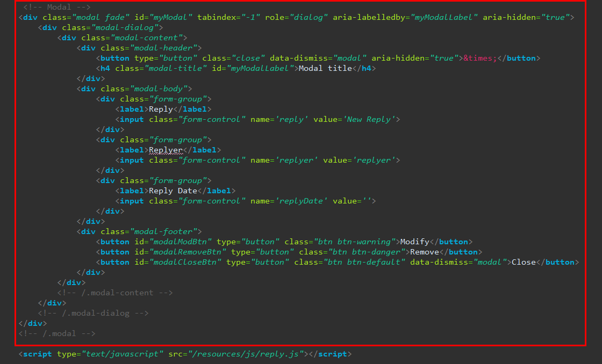Image resolution: width=602 pixels, height=364 pixels.
Task: Click the '<!-- /.modal-dialog -->' comment
Action: [x=94, y=314]
